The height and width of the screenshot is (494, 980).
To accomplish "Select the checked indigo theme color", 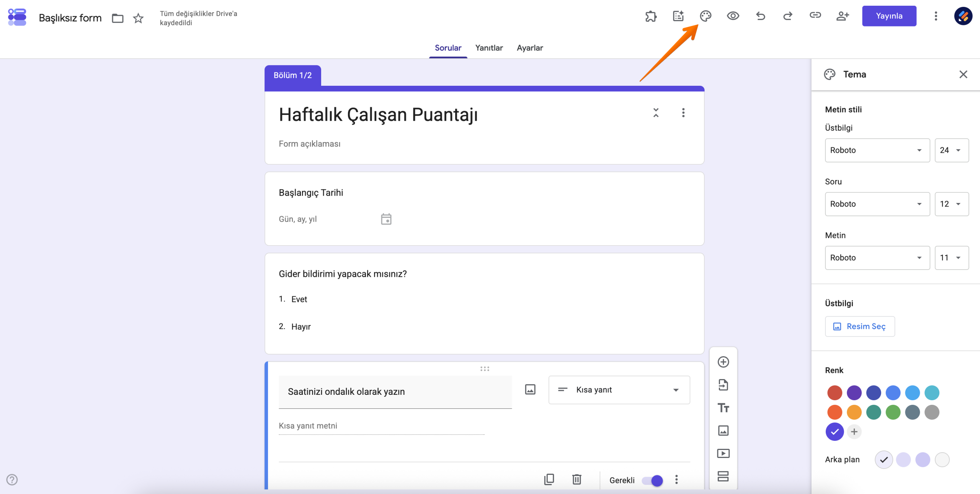I will pos(835,432).
